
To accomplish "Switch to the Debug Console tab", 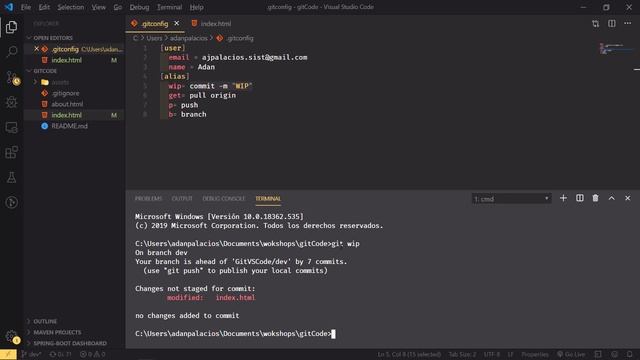I will coord(224,199).
